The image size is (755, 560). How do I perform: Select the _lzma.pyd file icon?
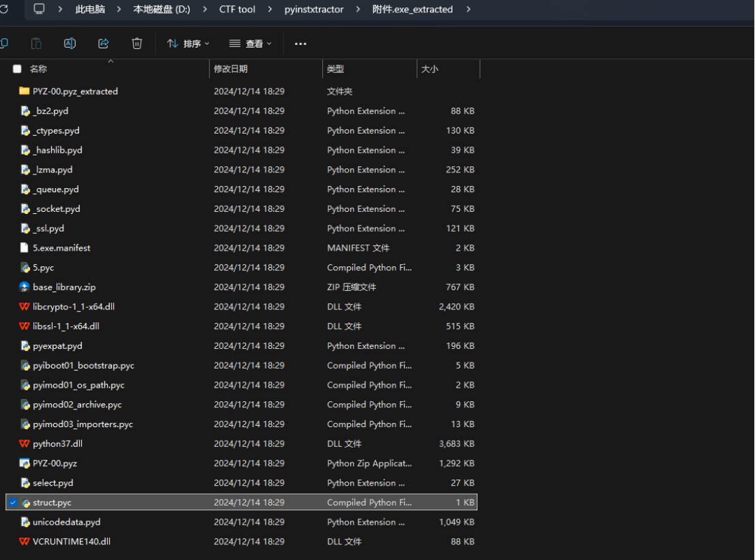(25, 170)
